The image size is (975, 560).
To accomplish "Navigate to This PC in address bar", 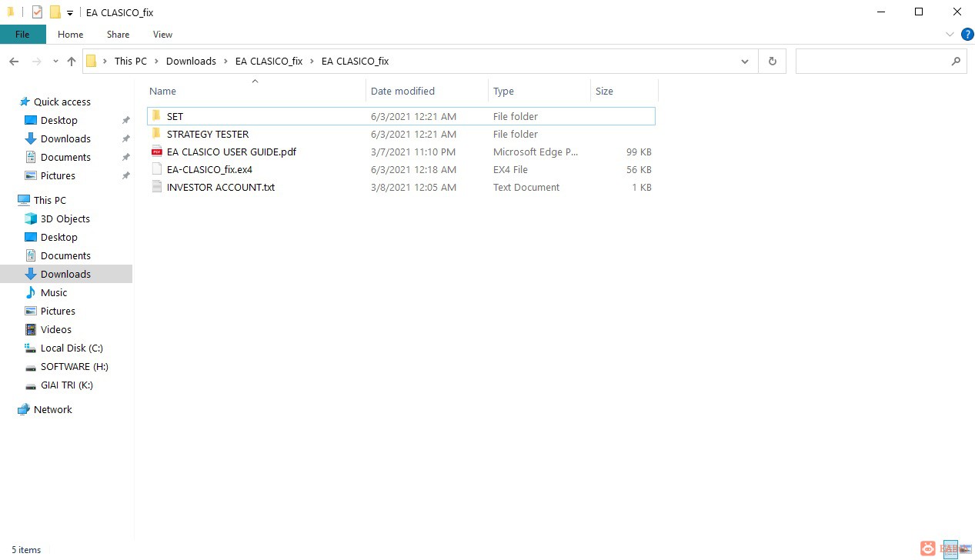I will pyautogui.click(x=130, y=62).
